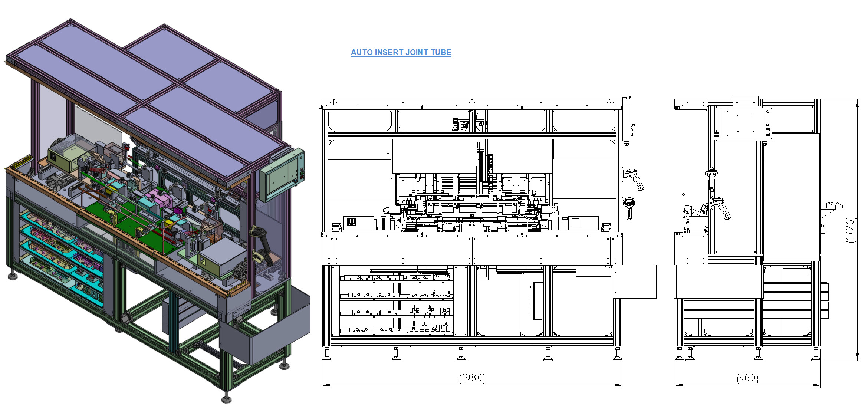
Task: Select the small camera unit atop front view
Action: (x=460, y=124)
